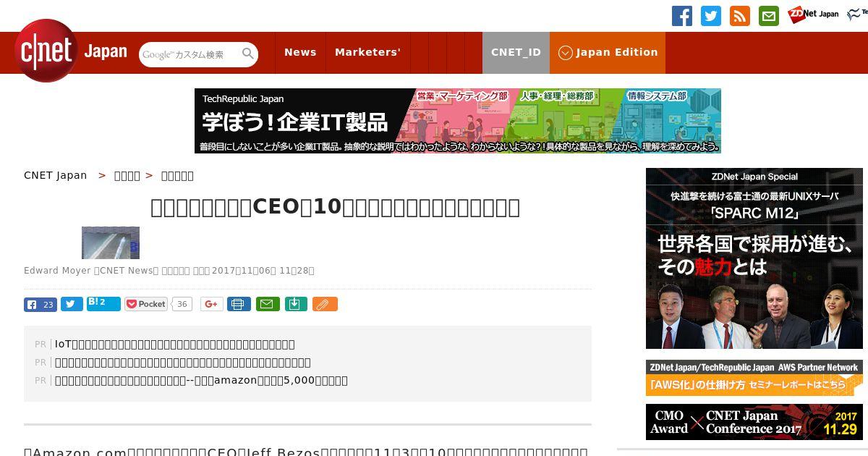The height and width of the screenshot is (456, 868).
Task: Click author name Edward Moyer
Action: tap(57, 271)
